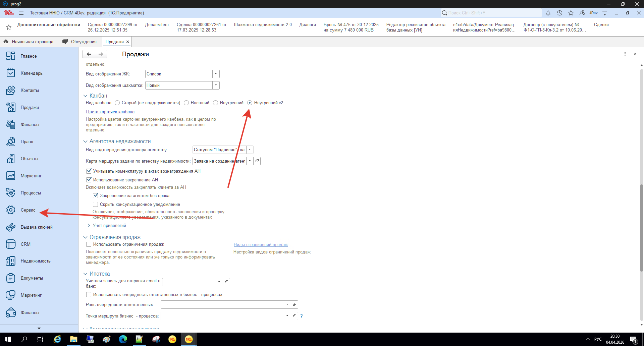Check Скрыть консультационное уведомление checkbox
644x346 pixels.
[x=96, y=205]
